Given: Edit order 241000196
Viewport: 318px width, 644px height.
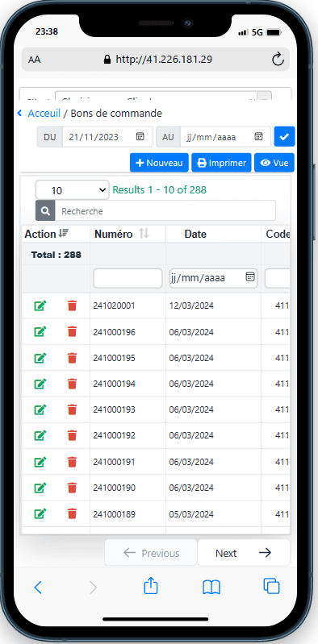Looking at the screenshot, I should coord(40,332).
